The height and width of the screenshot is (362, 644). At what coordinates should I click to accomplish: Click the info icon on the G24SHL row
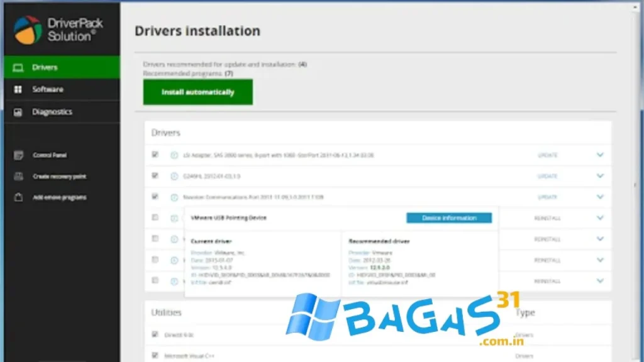[174, 176]
